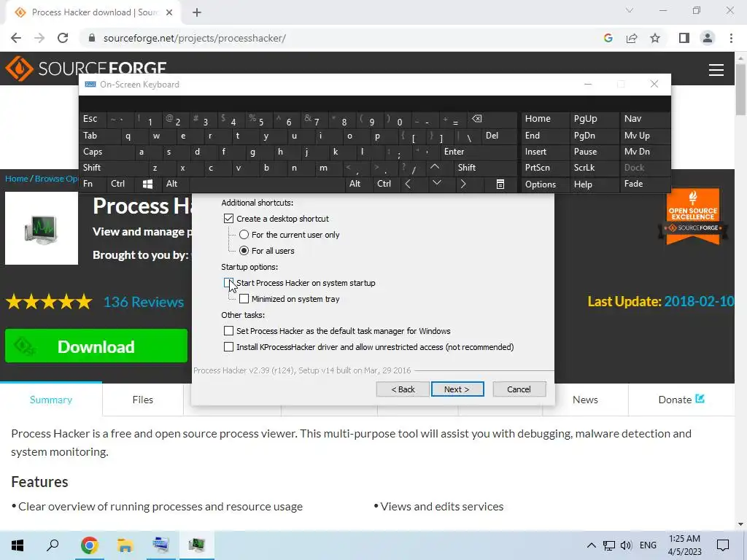The width and height of the screenshot is (747, 560).
Task: Open a new browser tab
Action: (197, 12)
